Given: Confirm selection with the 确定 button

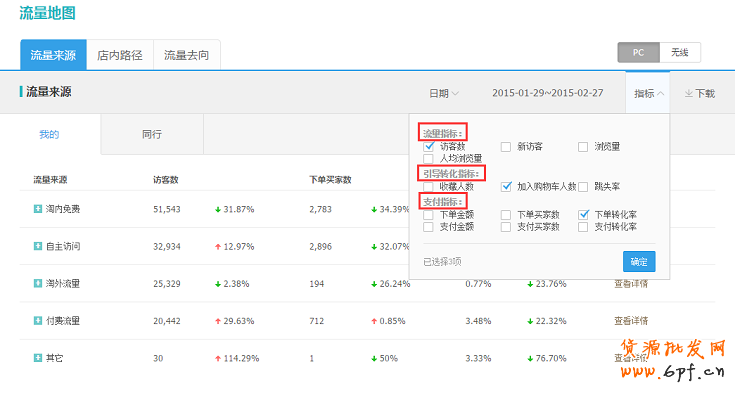Looking at the screenshot, I should click(639, 261).
